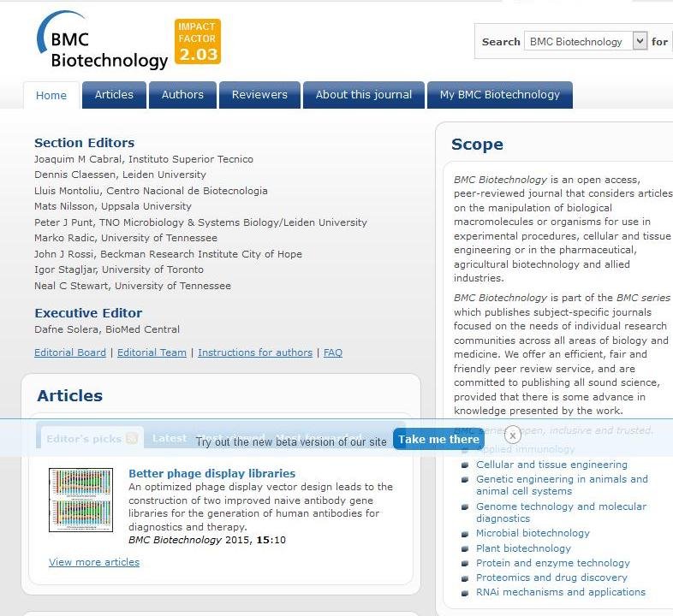Open the BMC Biotechnology logo homepage
This screenshot has width=673, height=616.
coord(102,40)
